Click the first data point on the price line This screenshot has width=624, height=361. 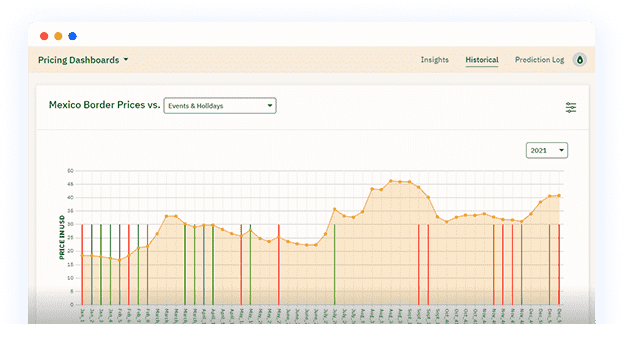(82, 256)
